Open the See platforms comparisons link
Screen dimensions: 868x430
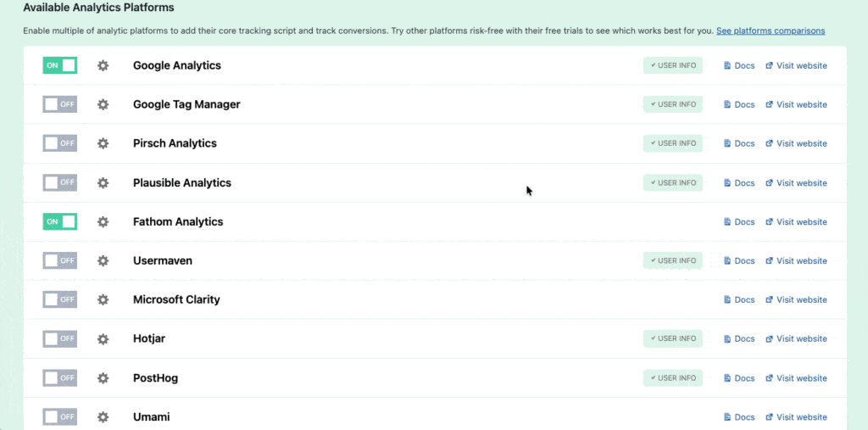point(771,31)
